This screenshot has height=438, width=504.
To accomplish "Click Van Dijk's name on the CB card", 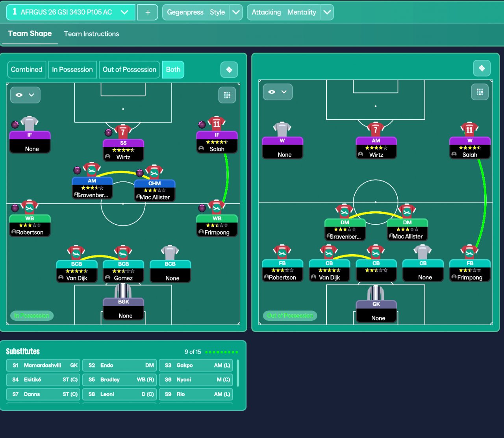I will (330, 277).
